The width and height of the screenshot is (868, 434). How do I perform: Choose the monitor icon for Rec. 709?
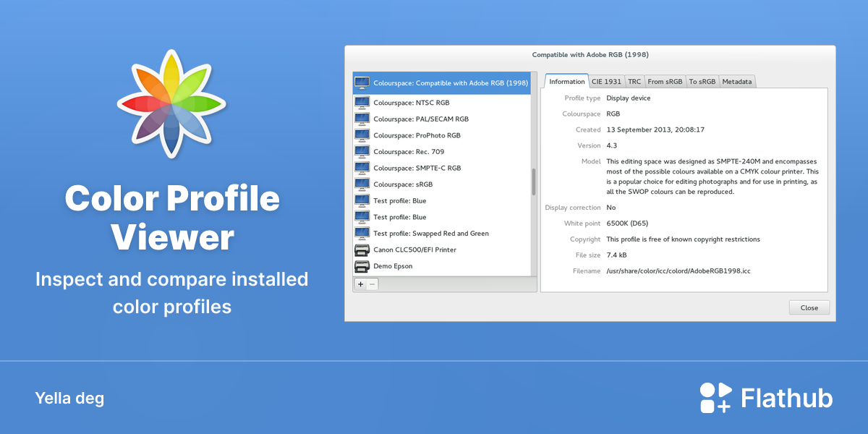coord(362,152)
